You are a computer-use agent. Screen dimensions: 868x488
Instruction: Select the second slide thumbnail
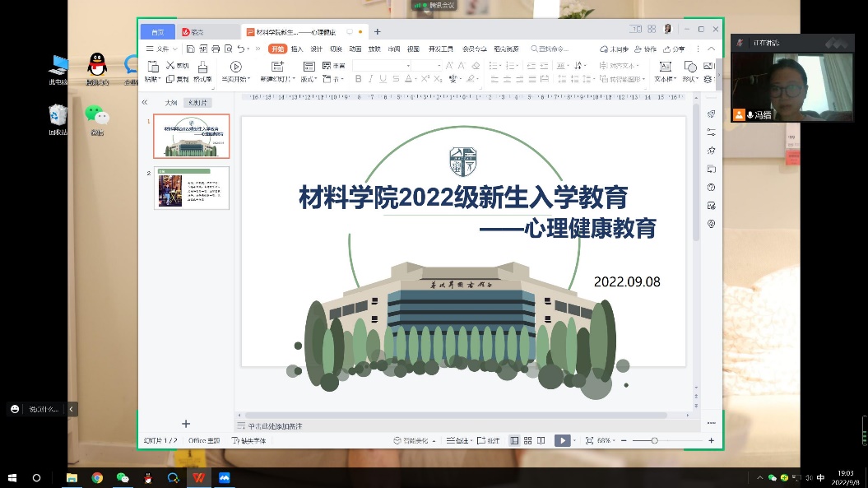coord(191,188)
